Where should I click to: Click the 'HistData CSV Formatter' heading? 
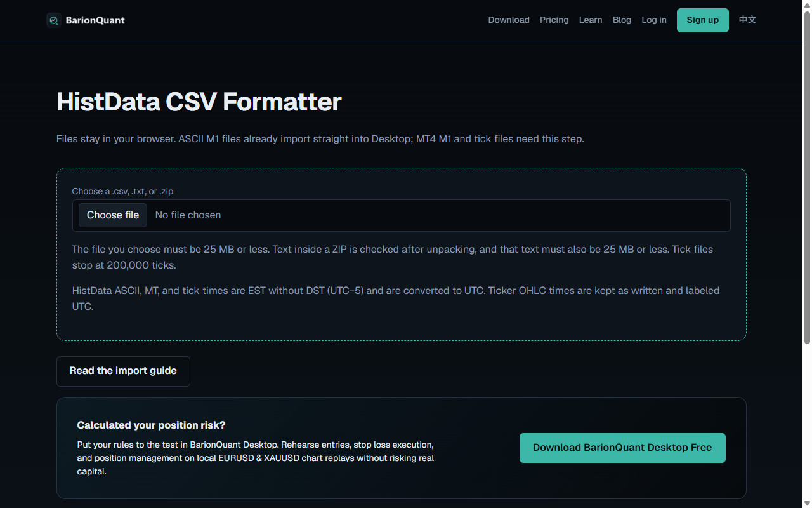[x=199, y=102]
